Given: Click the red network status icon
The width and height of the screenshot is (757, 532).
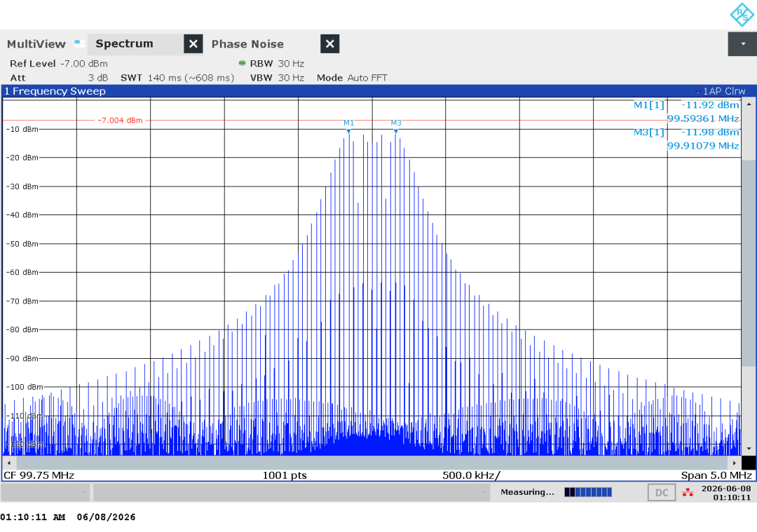Looking at the screenshot, I should coord(688,493).
